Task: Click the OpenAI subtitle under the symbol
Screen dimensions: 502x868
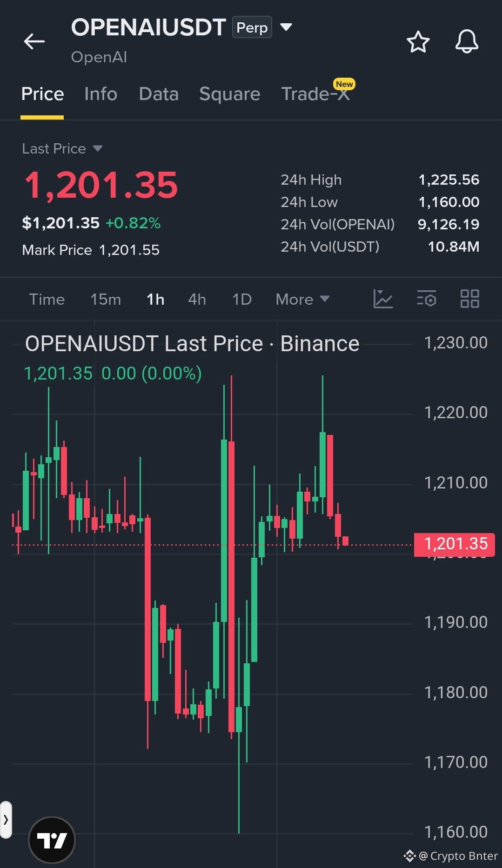Action: [99, 57]
